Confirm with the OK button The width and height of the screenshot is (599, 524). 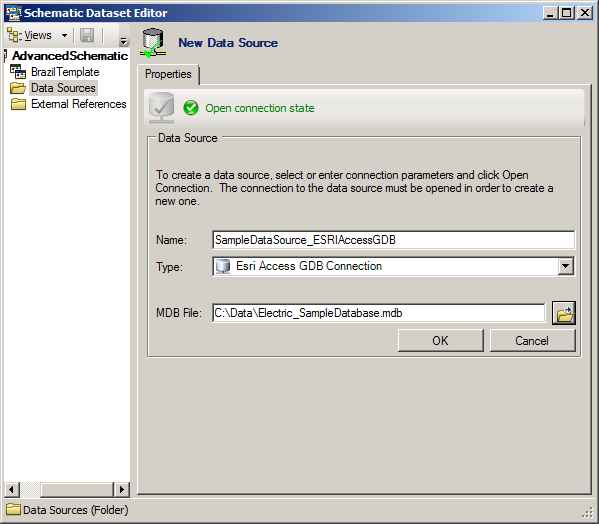[440, 340]
